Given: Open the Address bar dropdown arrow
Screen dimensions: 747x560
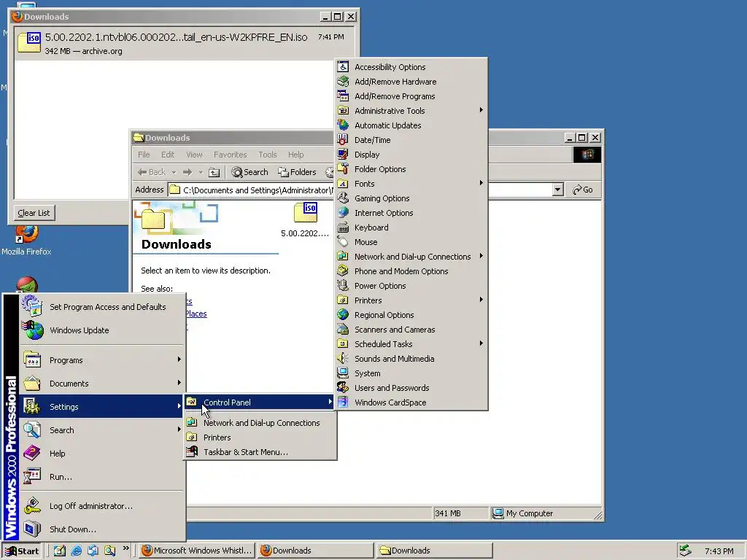Looking at the screenshot, I should [x=558, y=190].
